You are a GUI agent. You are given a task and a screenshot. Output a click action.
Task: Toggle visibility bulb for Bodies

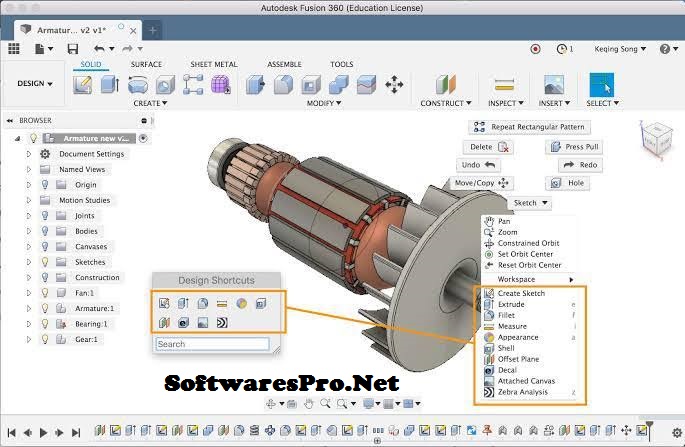(x=45, y=231)
